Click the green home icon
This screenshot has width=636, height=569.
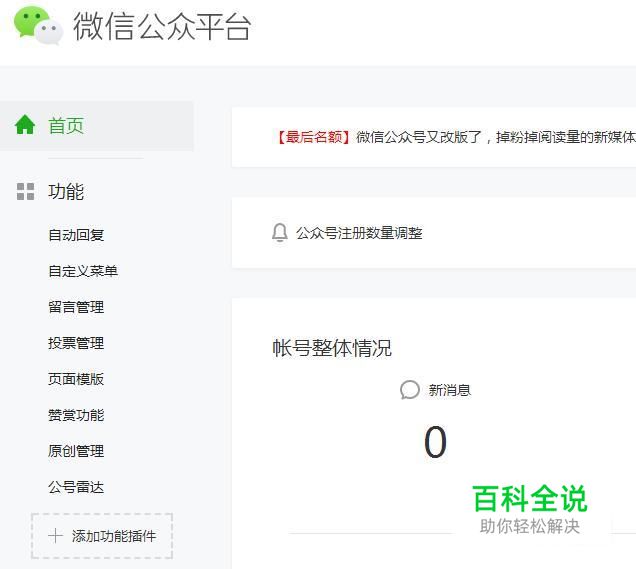tap(25, 125)
